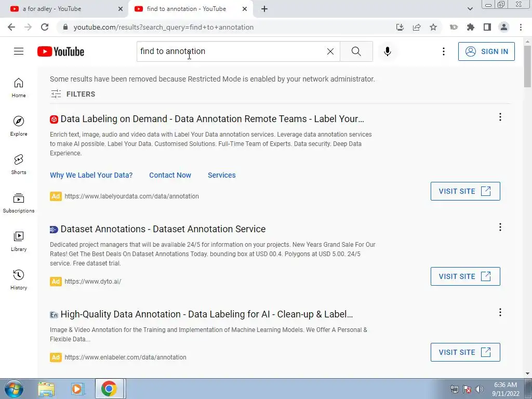The width and height of the screenshot is (532, 399).
Task: Open the FILTERS options
Action: point(73,94)
